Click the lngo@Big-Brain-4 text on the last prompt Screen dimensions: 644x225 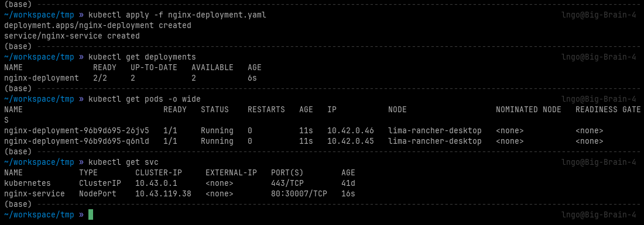[598, 214]
